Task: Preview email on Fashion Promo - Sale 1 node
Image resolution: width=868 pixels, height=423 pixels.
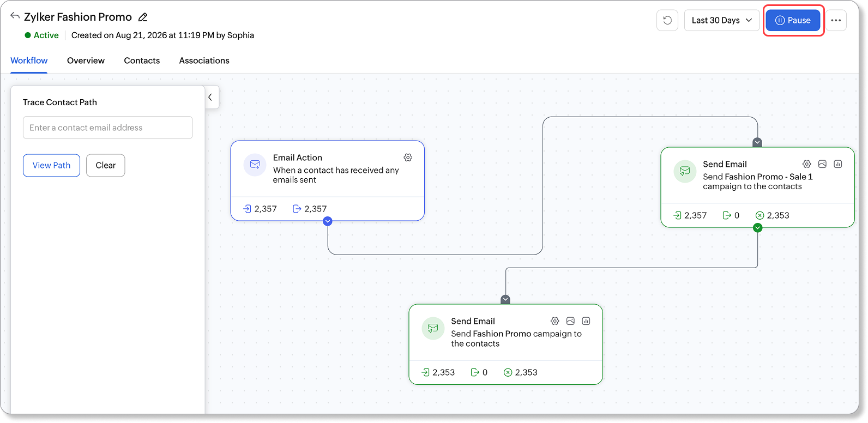Action: [x=822, y=164]
